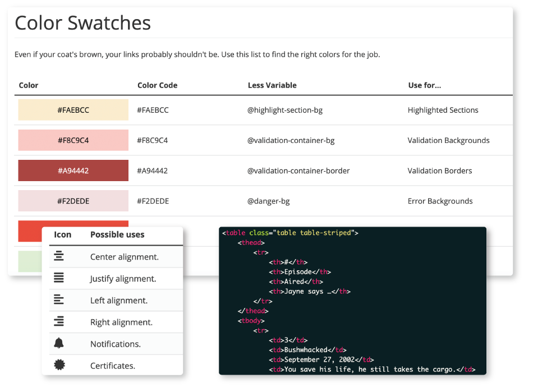The height and width of the screenshot is (392, 533).
Task: Click the @danger-bg variable
Action: (x=269, y=201)
